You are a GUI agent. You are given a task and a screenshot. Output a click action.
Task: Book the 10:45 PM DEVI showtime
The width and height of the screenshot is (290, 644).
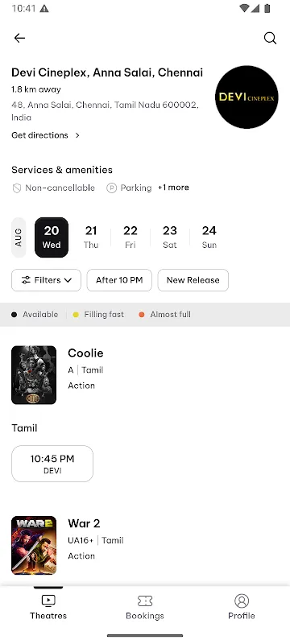point(52,464)
